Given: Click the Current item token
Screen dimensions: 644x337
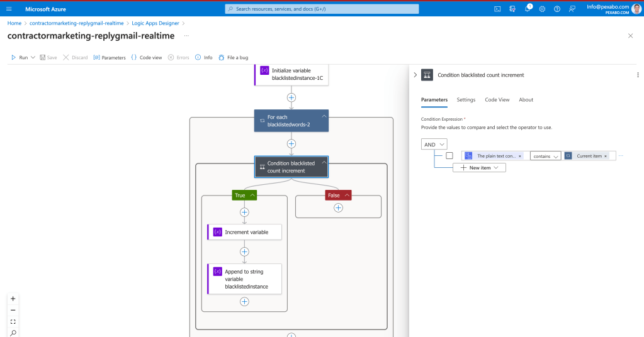Looking at the screenshot, I should (x=586, y=156).
